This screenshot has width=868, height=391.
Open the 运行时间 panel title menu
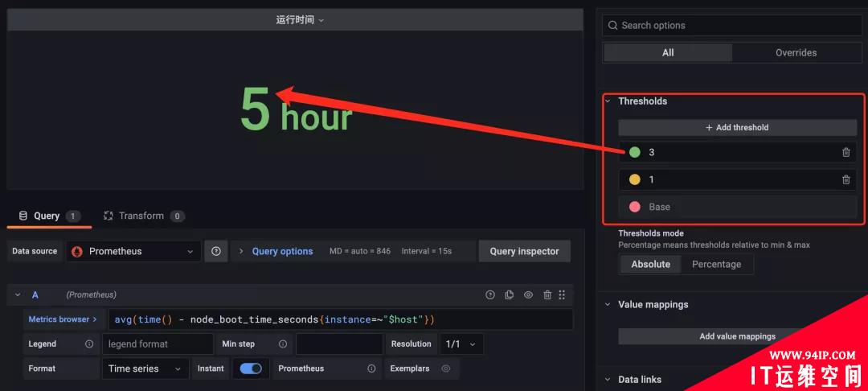(300, 20)
